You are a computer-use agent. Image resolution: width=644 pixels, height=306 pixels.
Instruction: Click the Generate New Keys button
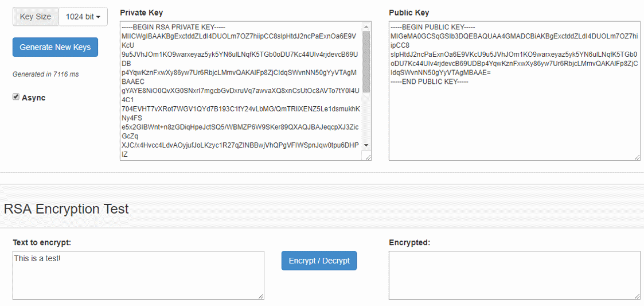coord(55,47)
